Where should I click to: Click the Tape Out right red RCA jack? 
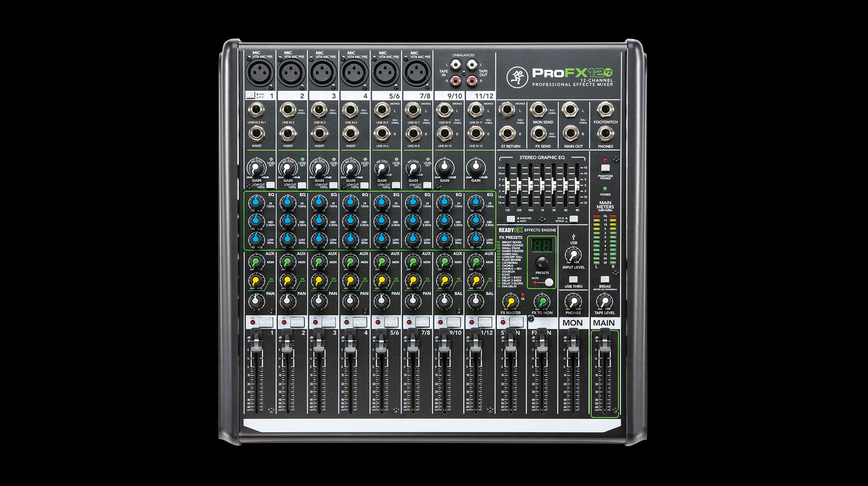point(472,81)
